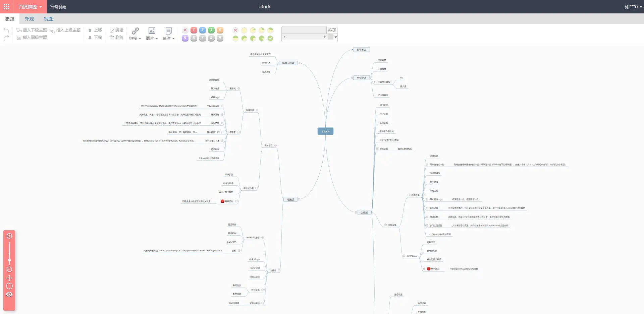644x314 pixels.
Task: Expand the 链接 dropdown arrow
Action: tap(140, 39)
